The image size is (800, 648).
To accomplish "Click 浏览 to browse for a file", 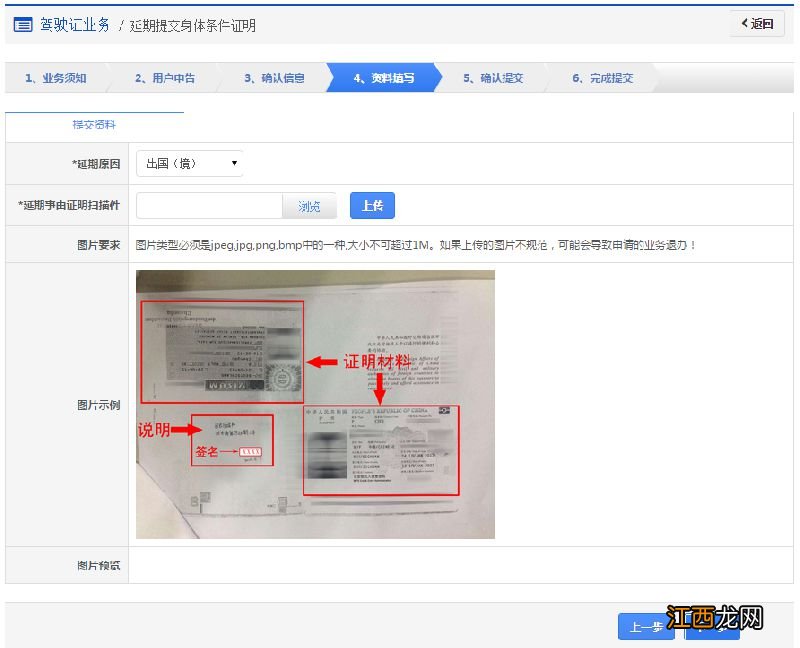I will (309, 206).
